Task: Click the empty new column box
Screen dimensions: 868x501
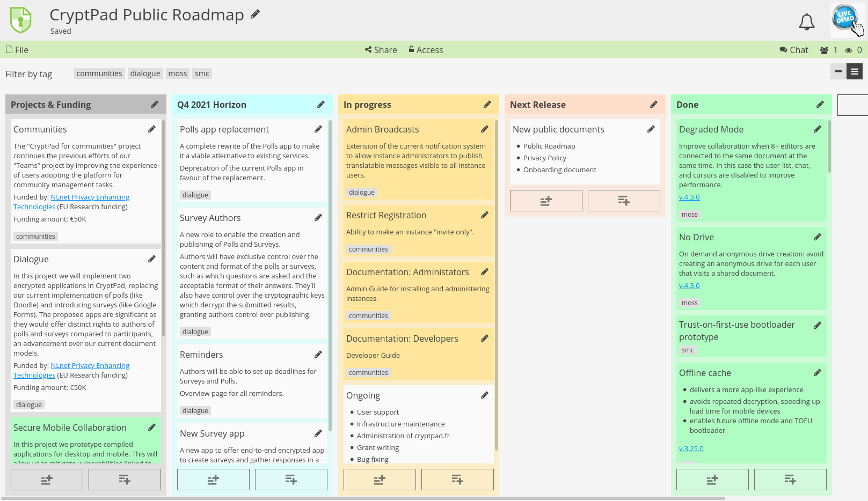Action: point(853,105)
